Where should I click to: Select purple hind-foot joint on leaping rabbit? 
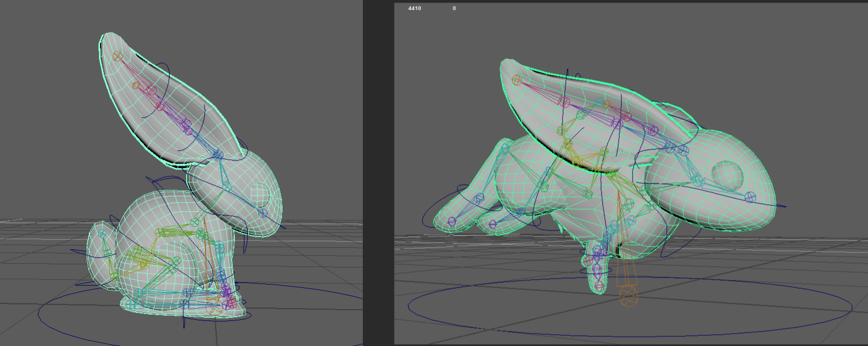pos(452,221)
